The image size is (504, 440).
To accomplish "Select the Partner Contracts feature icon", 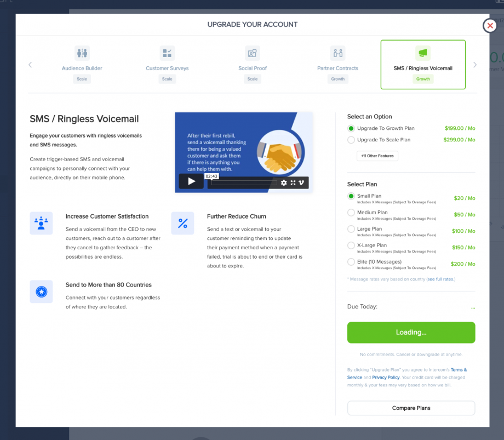I will [x=337, y=53].
